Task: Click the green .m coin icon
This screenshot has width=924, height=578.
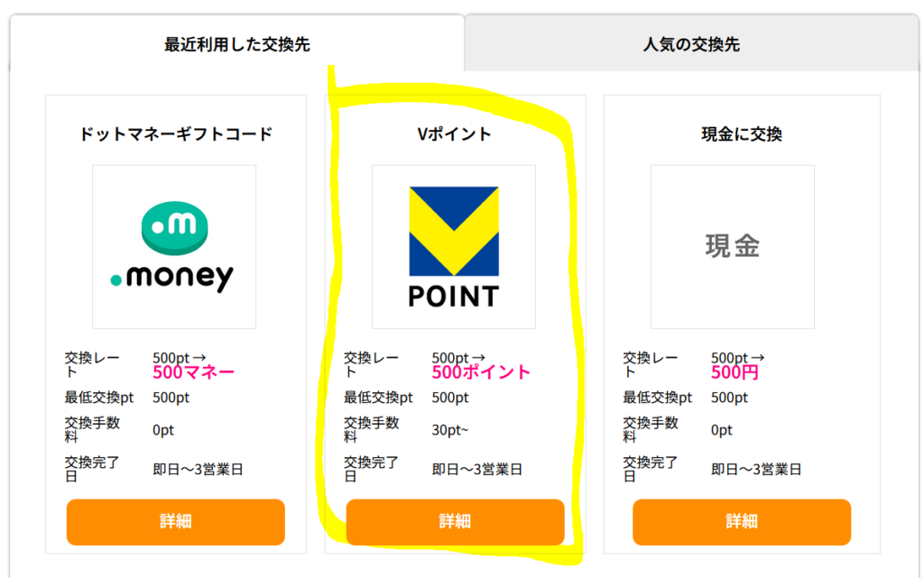Action: click(x=174, y=228)
